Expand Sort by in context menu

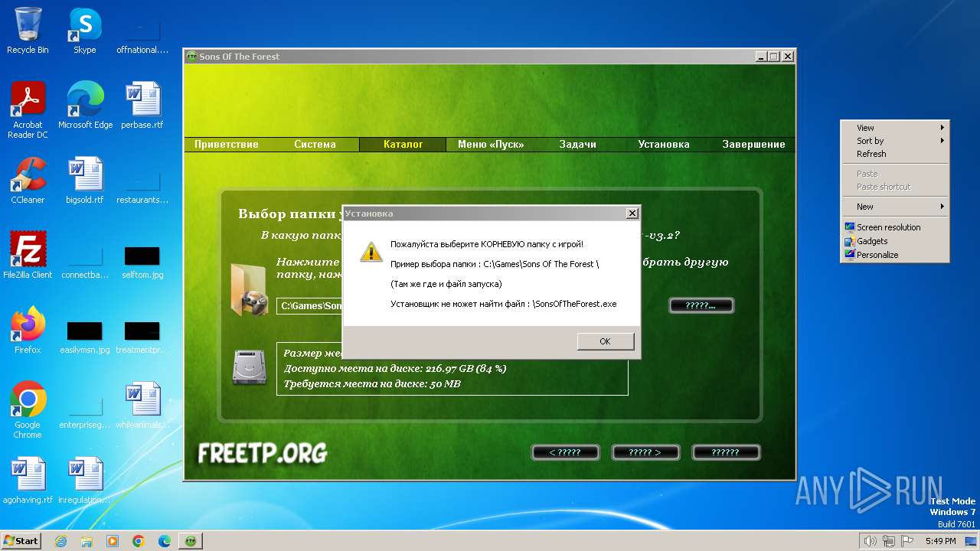(894, 141)
